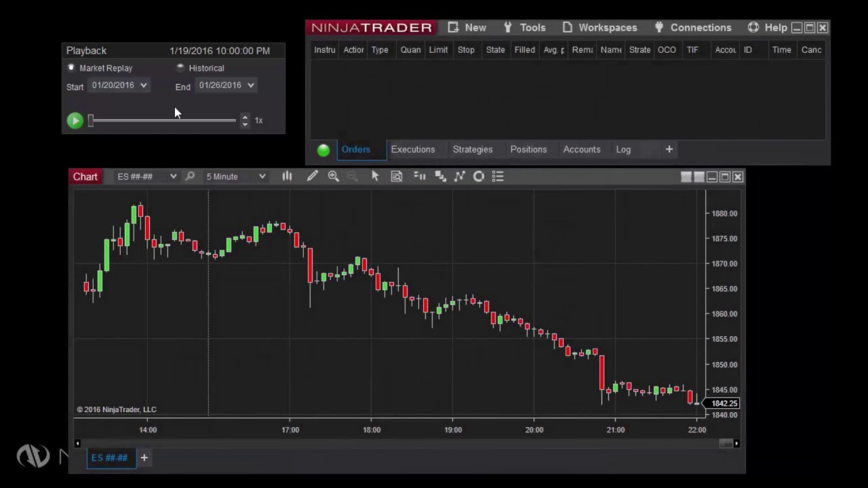Open the Data Box icon
868x488 pixels.
[x=397, y=177]
